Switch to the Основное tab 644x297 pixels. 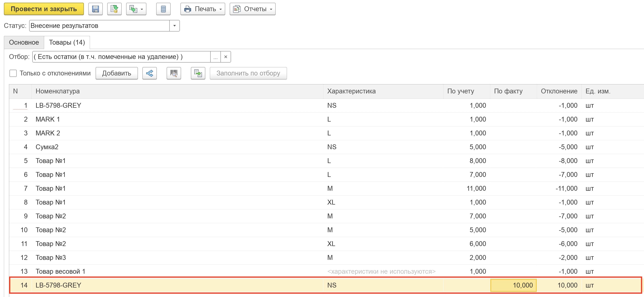coord(24,42)
